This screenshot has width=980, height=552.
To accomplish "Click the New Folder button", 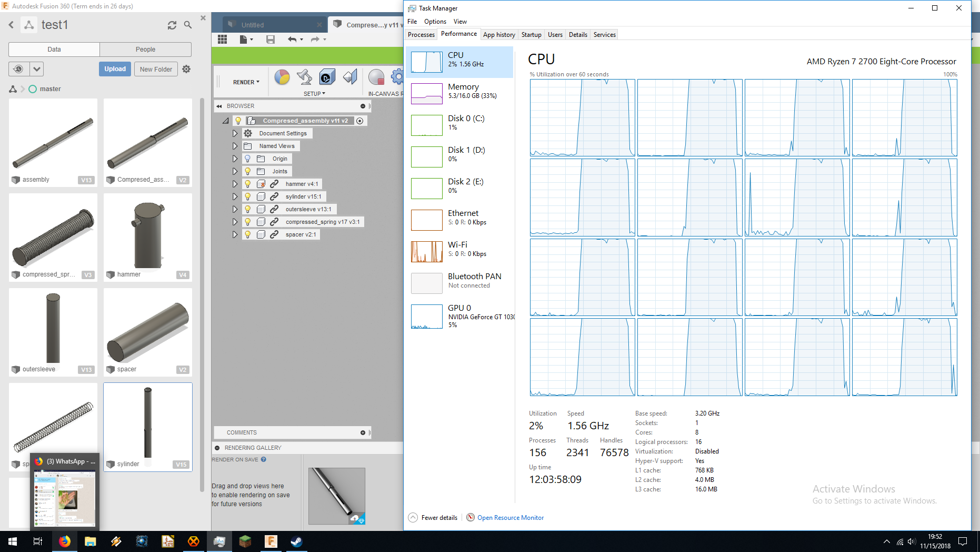I will 156,69.
